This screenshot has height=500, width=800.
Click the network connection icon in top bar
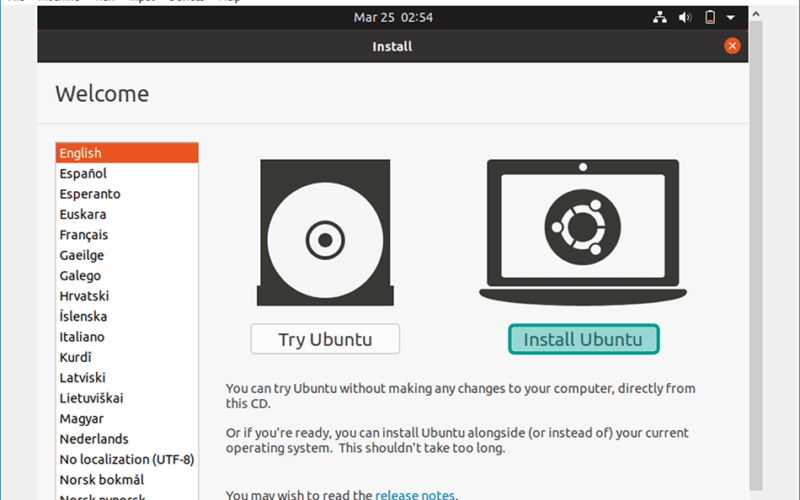[660, 17]
